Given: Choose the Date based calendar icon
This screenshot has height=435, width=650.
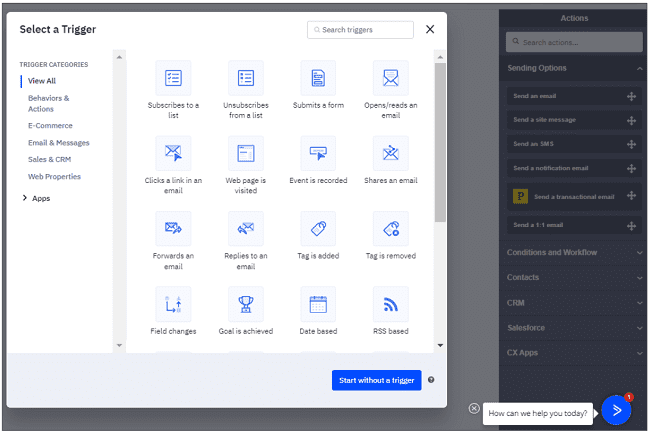Looking at the screenshot, I should click(318, 303).
